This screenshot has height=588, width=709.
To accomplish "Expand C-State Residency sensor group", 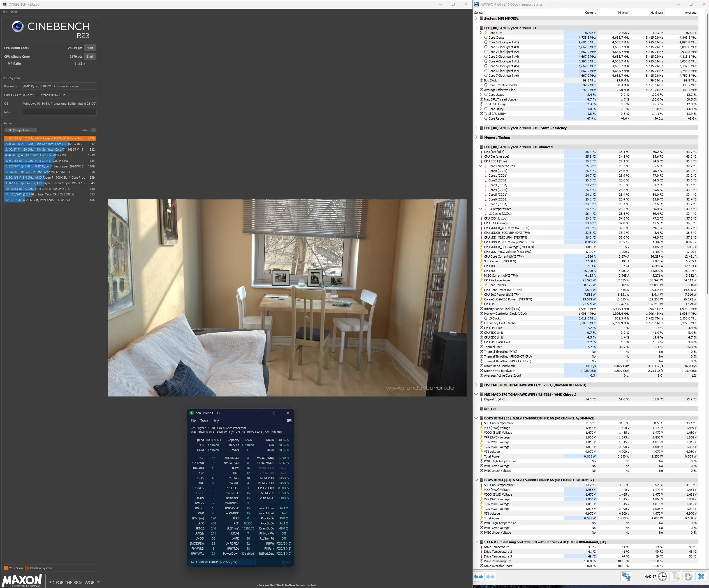I will [x=476, y=128].
